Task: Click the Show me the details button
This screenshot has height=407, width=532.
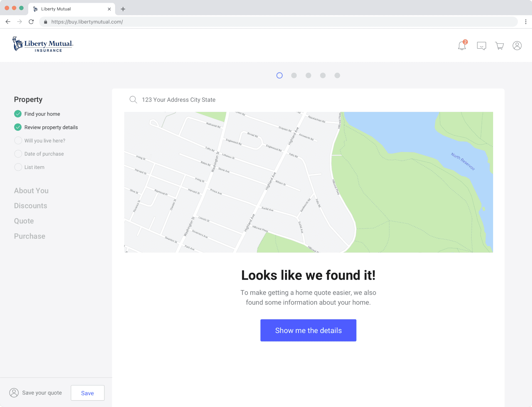Action: (x=308, y=330)
